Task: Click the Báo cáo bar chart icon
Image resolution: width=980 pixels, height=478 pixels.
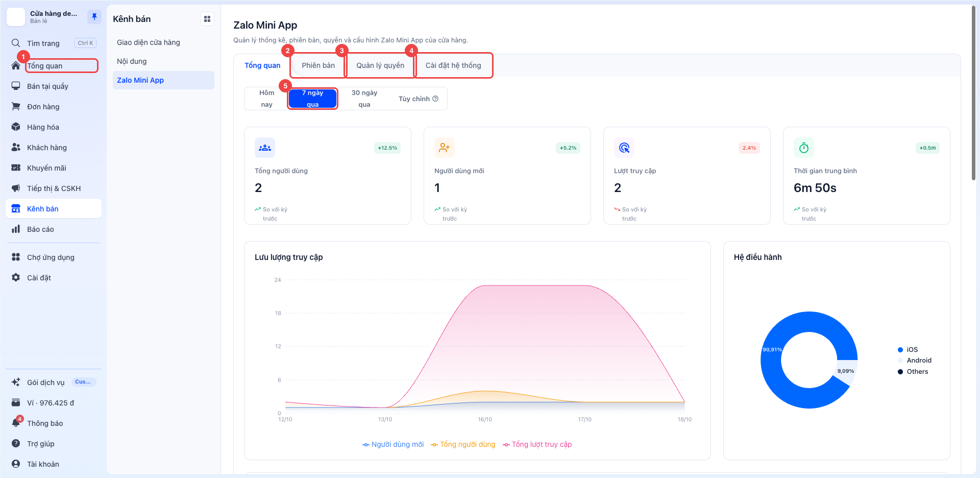Action: coord(16,229)
